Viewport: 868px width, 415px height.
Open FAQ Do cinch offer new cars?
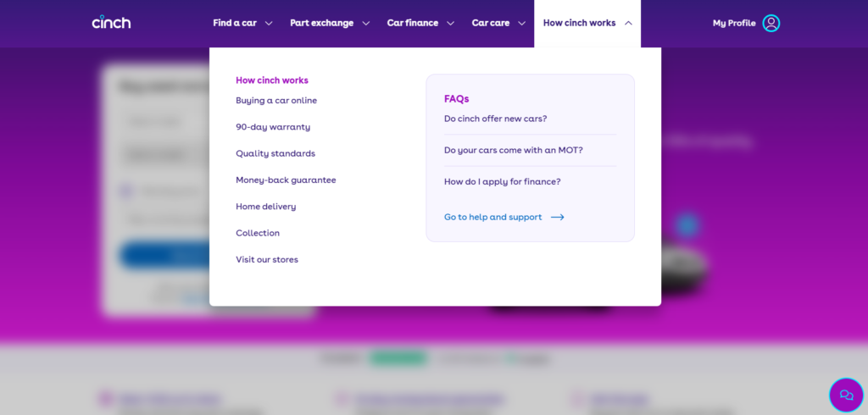pos(495,119)
